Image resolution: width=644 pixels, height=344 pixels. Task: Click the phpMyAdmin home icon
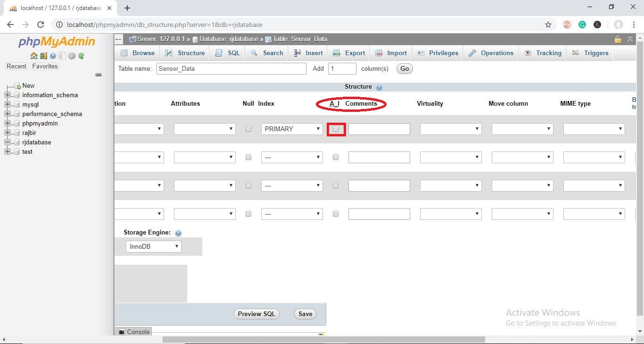click(x=33, y=56)
